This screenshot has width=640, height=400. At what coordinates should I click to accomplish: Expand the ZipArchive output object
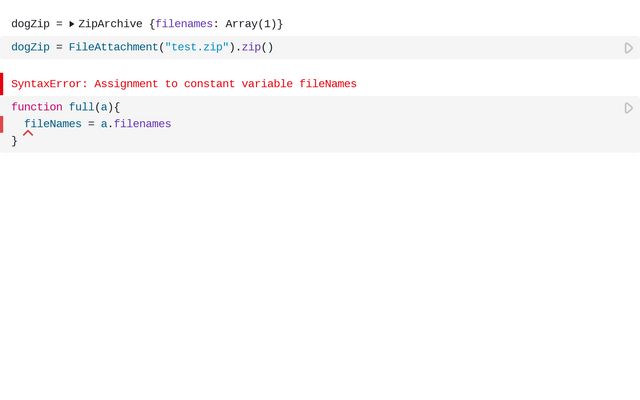point(72,24)
